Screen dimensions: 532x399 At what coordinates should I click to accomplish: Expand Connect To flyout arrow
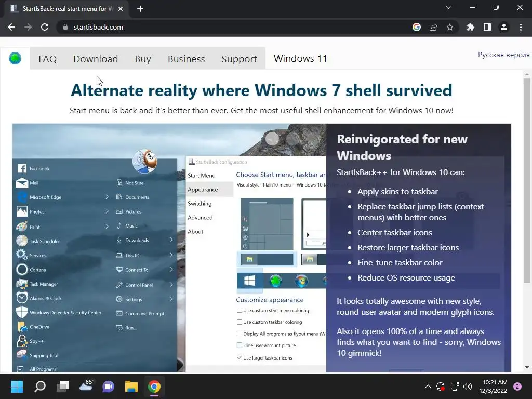click(x=171, y=270)
